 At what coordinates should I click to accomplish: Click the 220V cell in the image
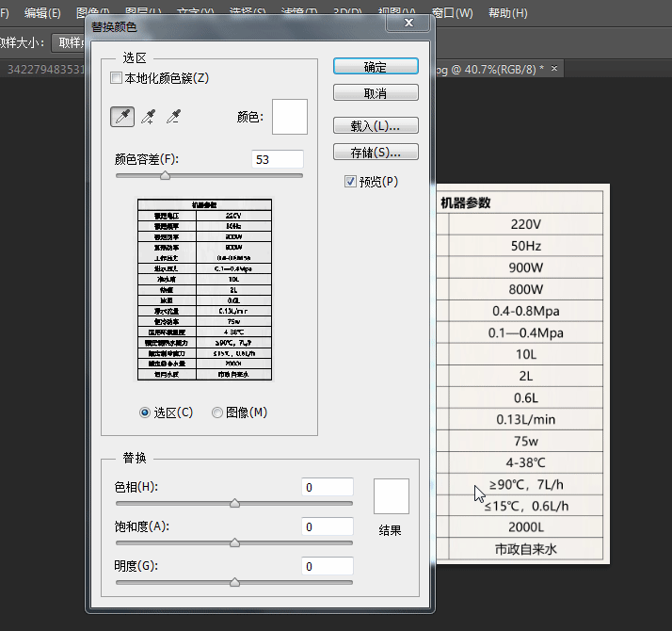pyautogui.click(x=525, y=224)
